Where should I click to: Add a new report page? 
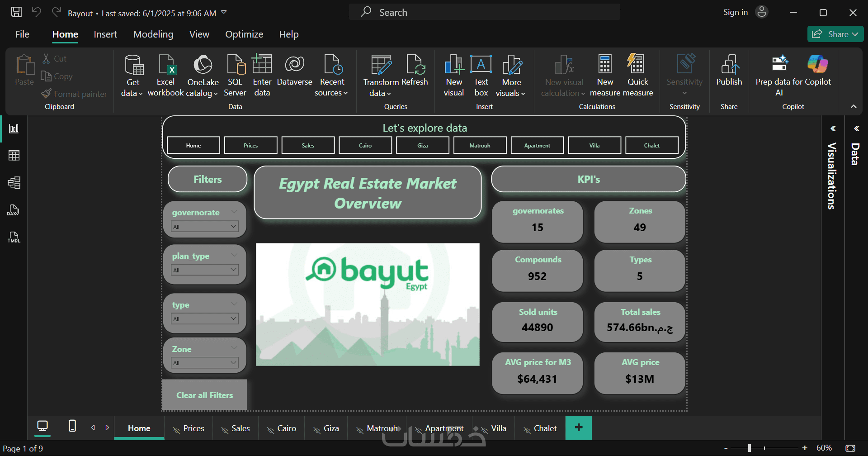(x=579, y=427)
